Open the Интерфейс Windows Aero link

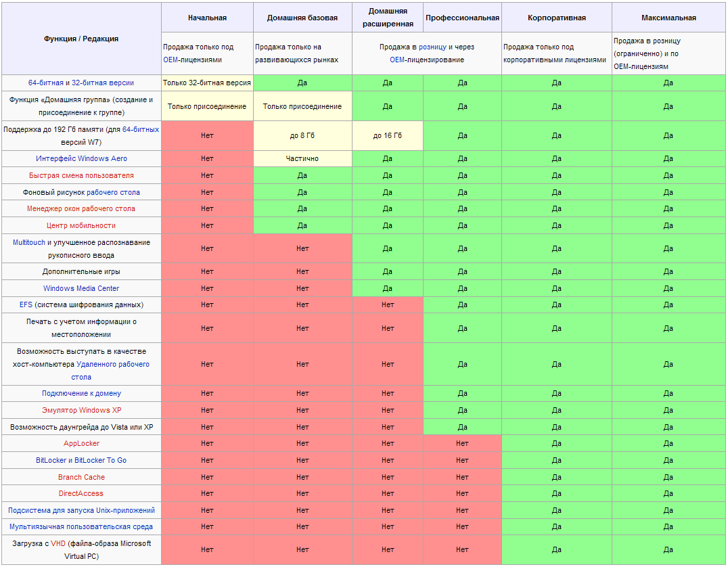click(81, 159)
